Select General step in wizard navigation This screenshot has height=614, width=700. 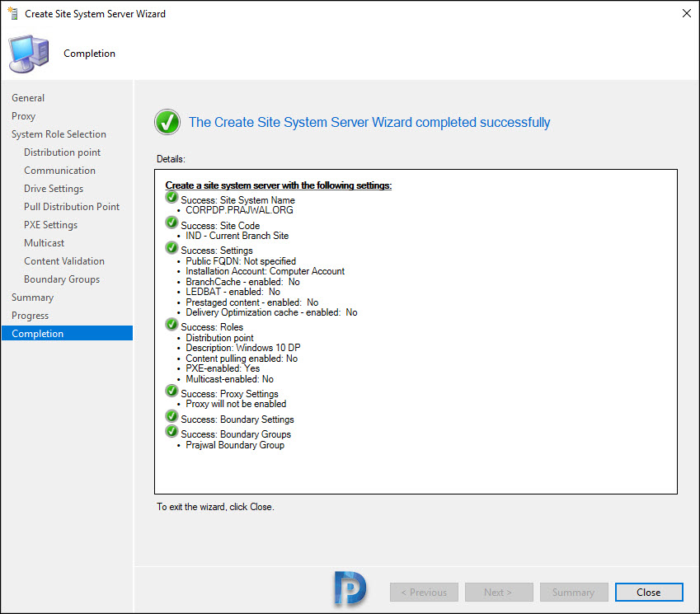click(x=28, y=98)
